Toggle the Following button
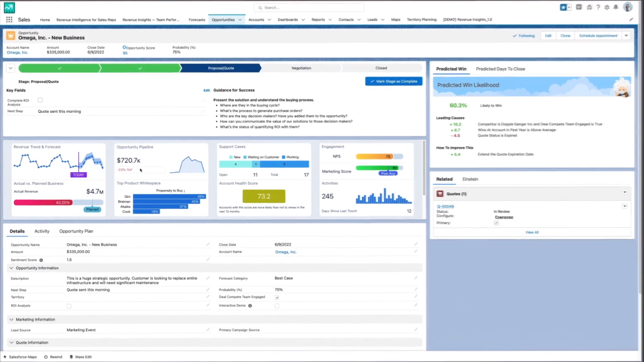The image size is (644, 362). click(523, 36)
